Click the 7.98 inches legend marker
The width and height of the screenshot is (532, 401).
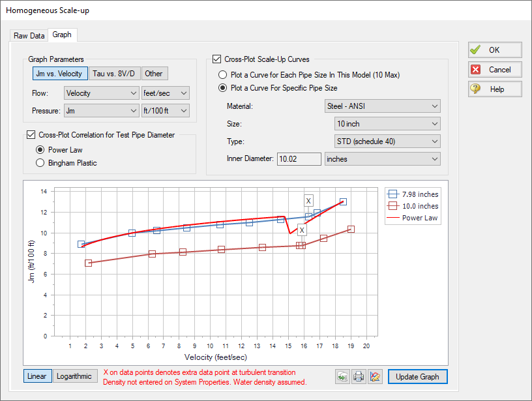392,194
